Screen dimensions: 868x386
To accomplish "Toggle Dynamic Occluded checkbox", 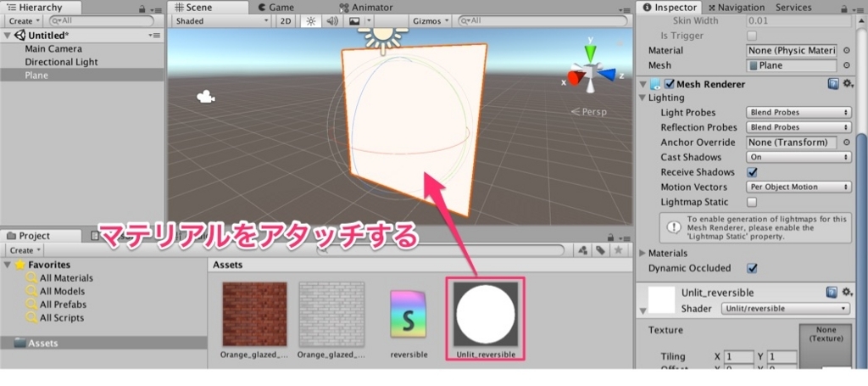I will click(x=752, y=268).
